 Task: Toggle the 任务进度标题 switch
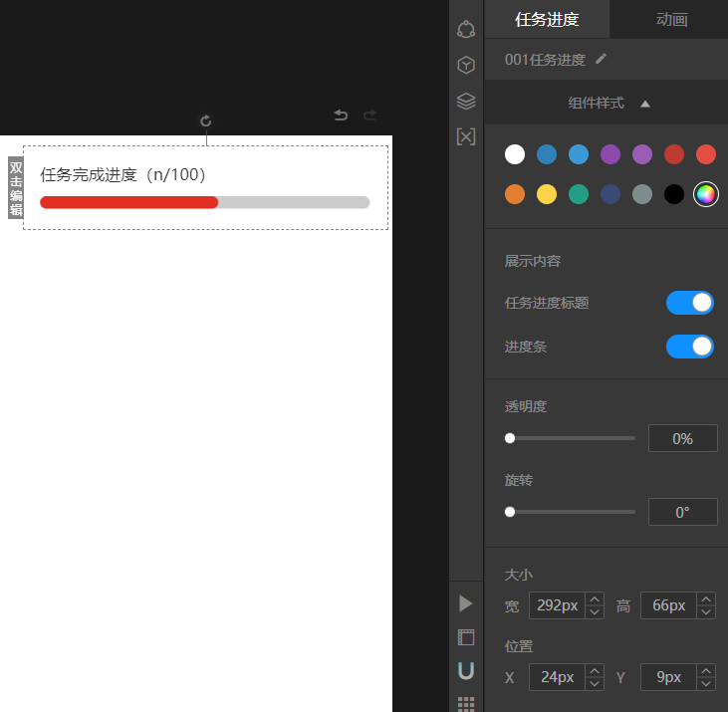689,303
